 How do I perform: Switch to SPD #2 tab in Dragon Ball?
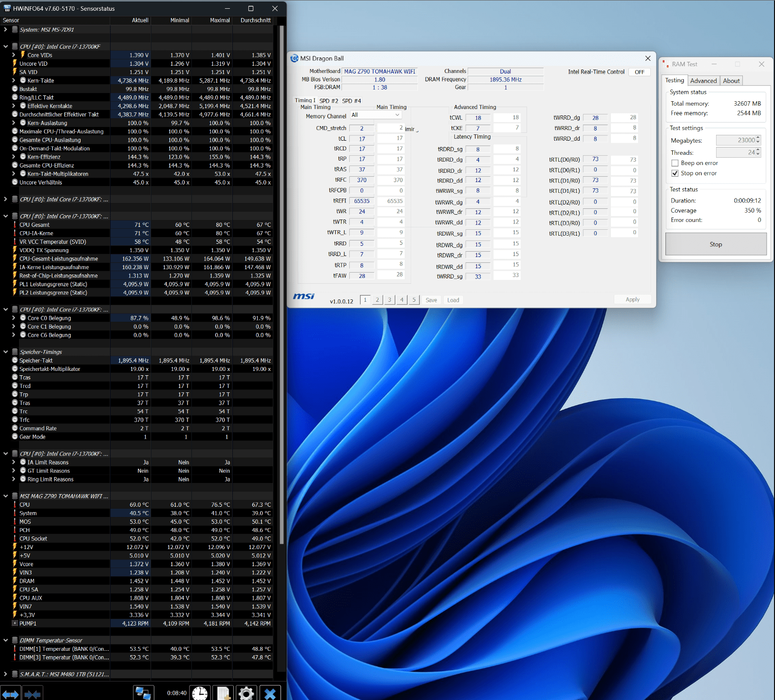click(329, 101)
